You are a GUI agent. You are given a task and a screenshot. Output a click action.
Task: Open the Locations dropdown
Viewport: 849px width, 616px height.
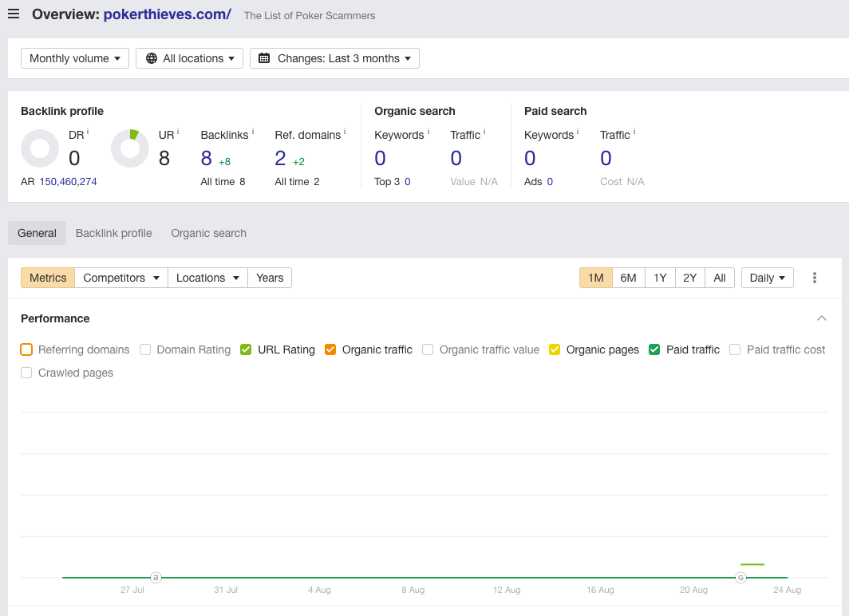(208, 278)
